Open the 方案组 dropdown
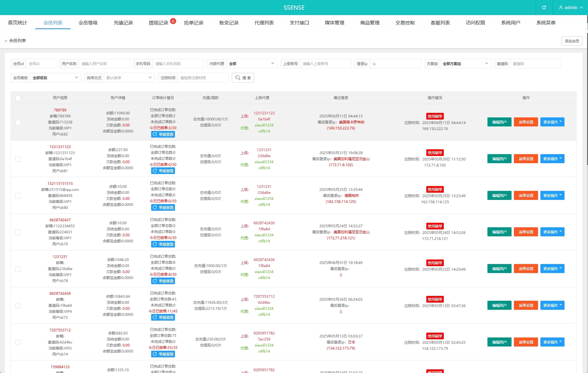The width and height of the screenshot is (588, 373). pos(465,64)
